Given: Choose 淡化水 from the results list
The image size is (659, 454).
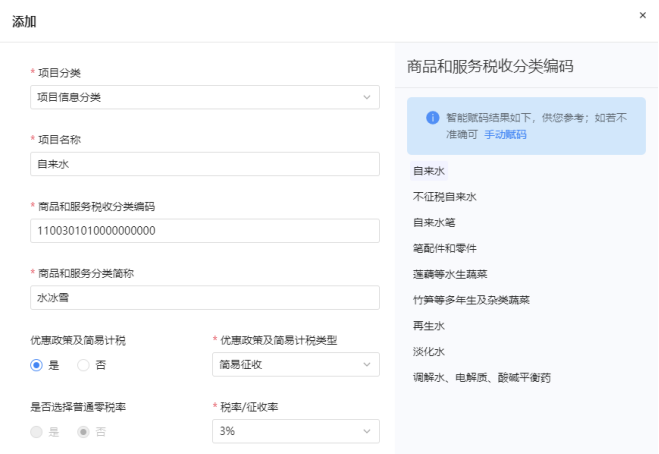Looking at the screenshot, I should tap(429, 351).
